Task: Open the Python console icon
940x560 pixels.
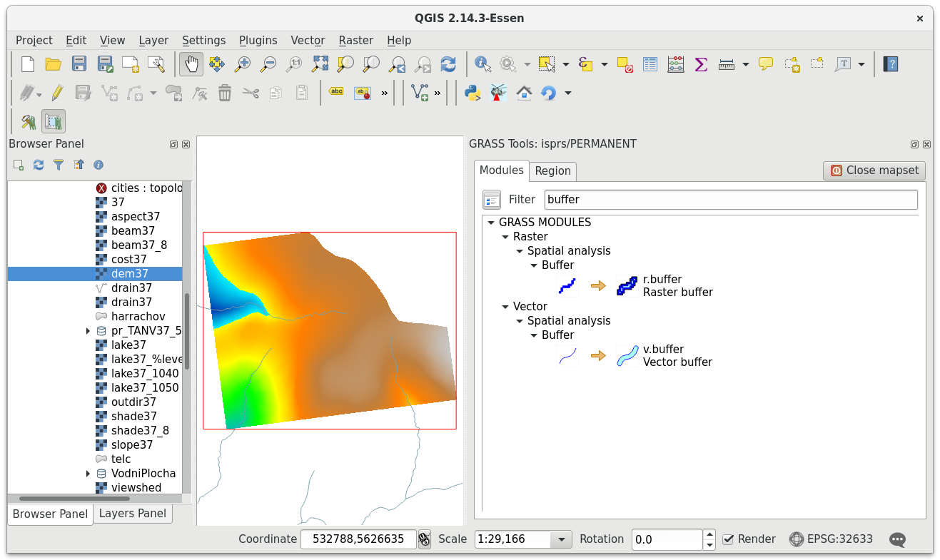Action: pos(472,93)
